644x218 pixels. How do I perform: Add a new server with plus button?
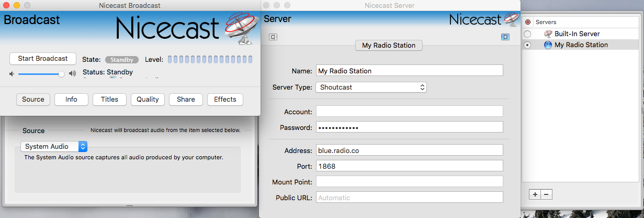click(535, 194)
